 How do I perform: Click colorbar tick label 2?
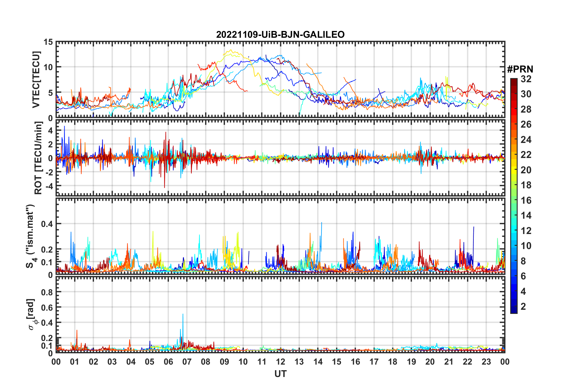[x=523, y=307]
